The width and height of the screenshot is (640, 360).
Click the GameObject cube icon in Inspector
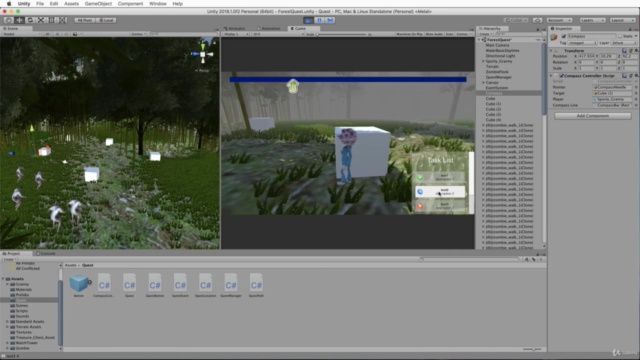pyautogui.click(x=554, y=37)
